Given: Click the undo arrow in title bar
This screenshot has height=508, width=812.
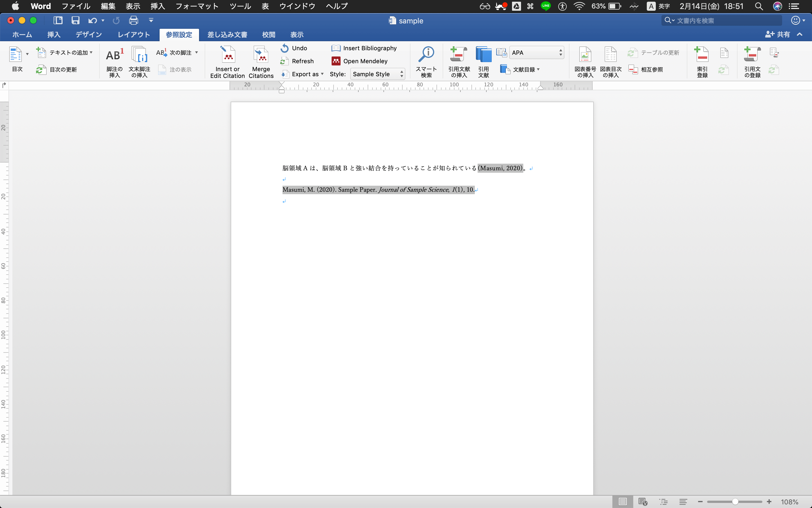Looking at the screenshot, I should coord(92,21).
